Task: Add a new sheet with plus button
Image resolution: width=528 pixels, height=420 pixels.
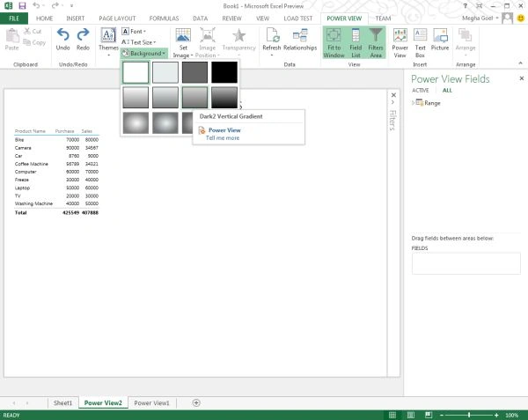Action: (x=196, y=402)
